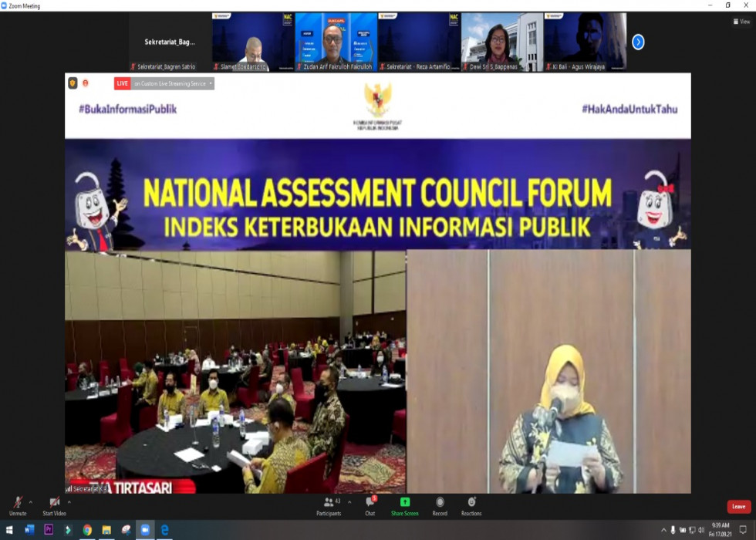Start recording with the Record icon
This screenshot has height=540, width=756.
440,502
